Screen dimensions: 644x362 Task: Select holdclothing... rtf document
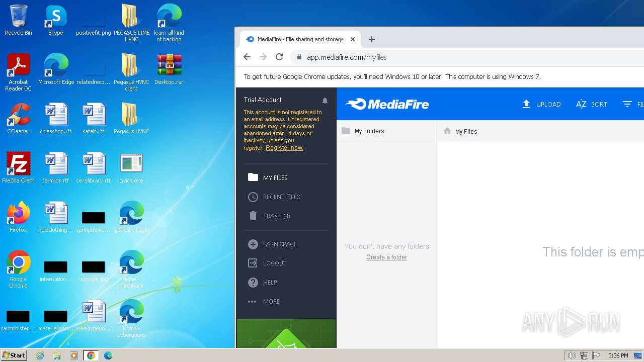56,217
